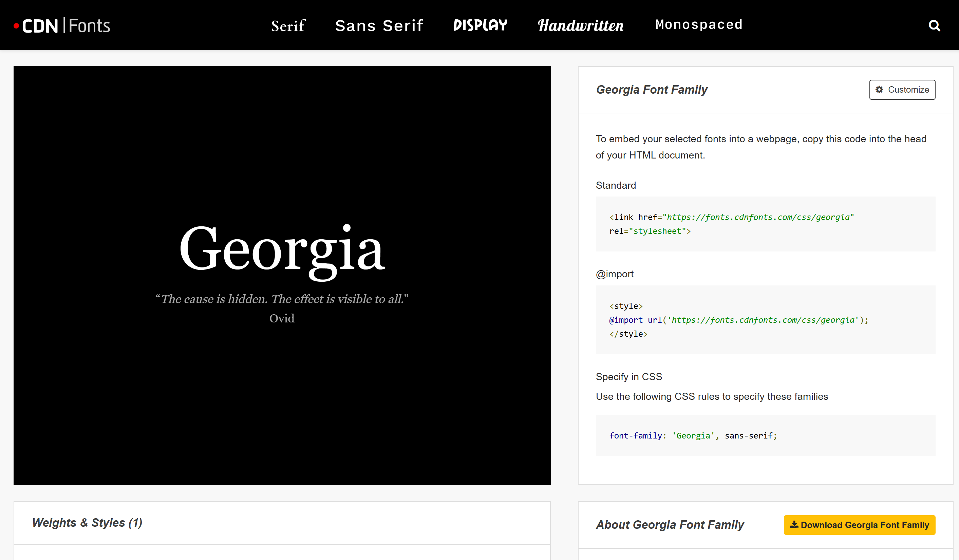
Task: Open the Monospaced category
Action: pos(699,24)
